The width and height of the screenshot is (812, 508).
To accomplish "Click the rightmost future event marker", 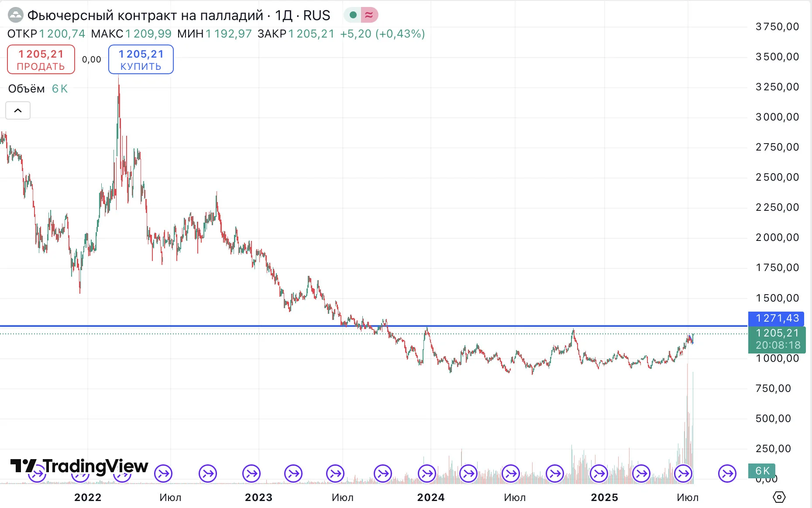I will click(x=727, y=474).
